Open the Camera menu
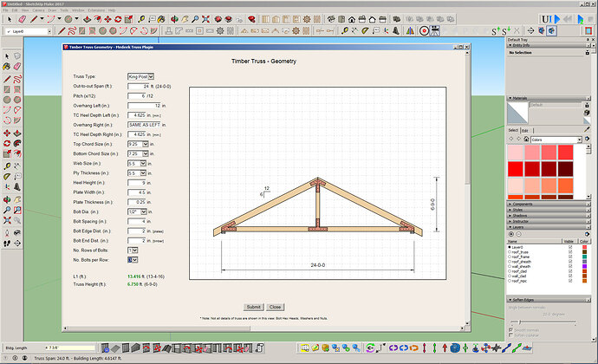The width and height of the screenshot is (598, 364). (x=38, y=10)
